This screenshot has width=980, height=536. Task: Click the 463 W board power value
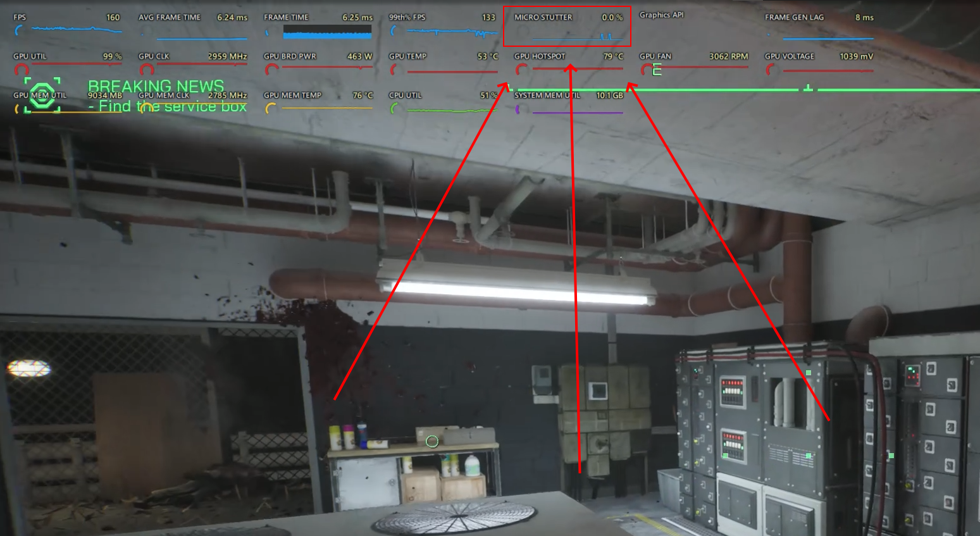click(359, 56)
